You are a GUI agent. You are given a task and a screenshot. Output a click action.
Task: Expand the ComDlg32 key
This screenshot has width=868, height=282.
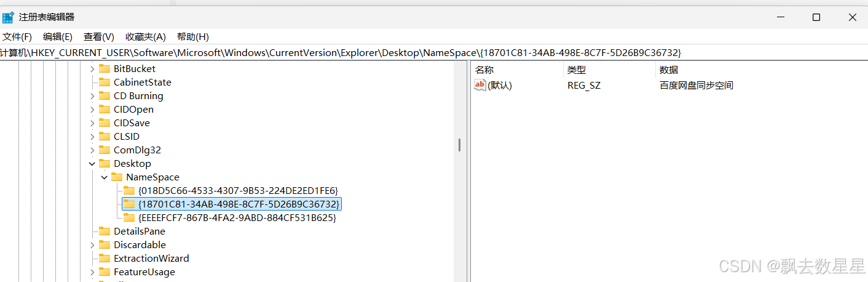pyautogui.click(x=92, y=150)
